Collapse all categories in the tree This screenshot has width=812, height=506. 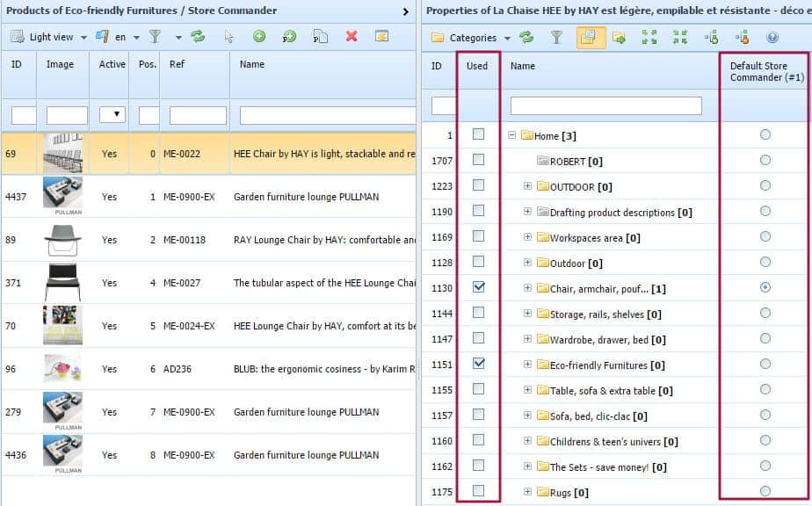click(680, 38)
